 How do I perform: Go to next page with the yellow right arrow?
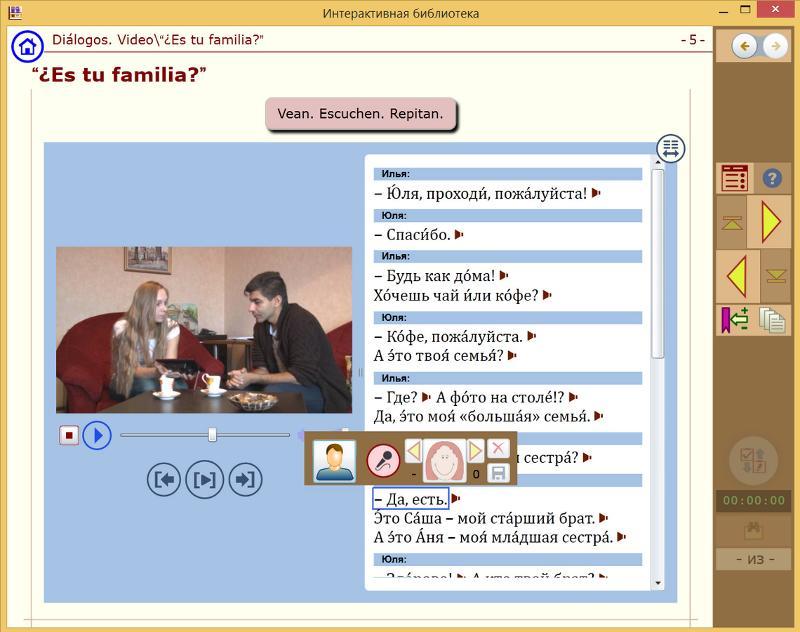click(770, 221)
